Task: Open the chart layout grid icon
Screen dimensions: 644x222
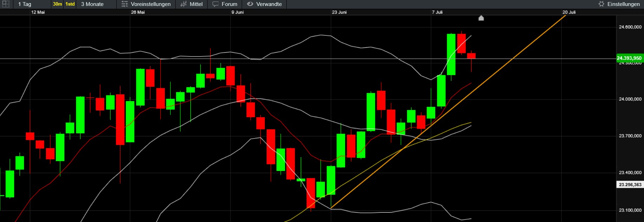Action: (x=6, y=4)
